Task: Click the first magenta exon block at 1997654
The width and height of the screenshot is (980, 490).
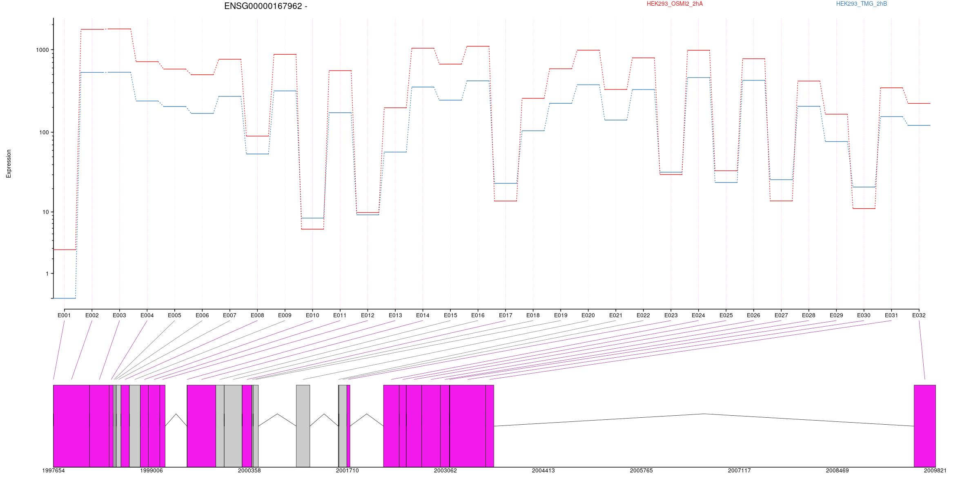Action: [x=71, y=426]
